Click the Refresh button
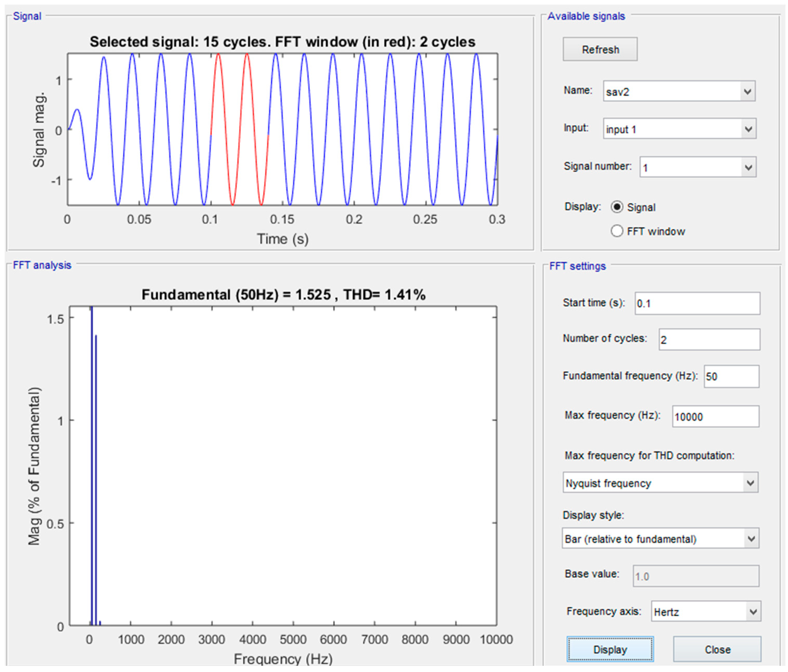This screenshot has width=788, height=672. pos(600,49)
